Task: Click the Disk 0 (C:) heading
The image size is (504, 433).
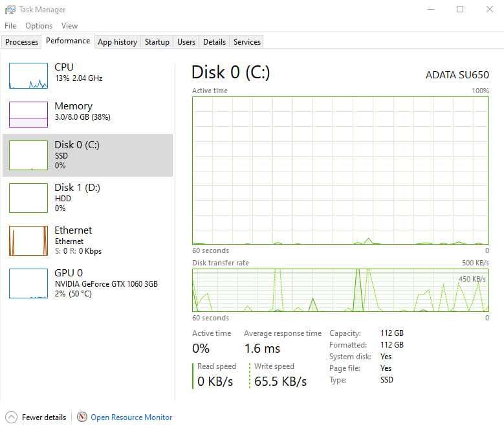Action: [x=230, y=72]
